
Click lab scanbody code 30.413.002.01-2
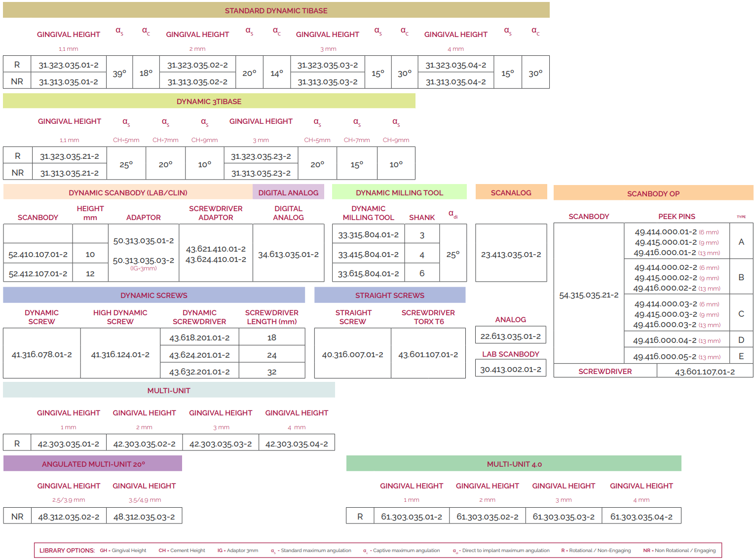coord(510,369)
